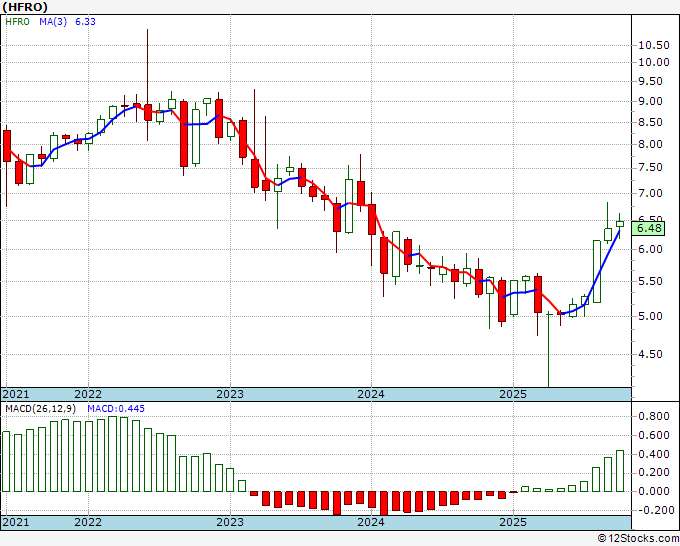Click the tallest green candle of 2025 rally

point(597,271)
